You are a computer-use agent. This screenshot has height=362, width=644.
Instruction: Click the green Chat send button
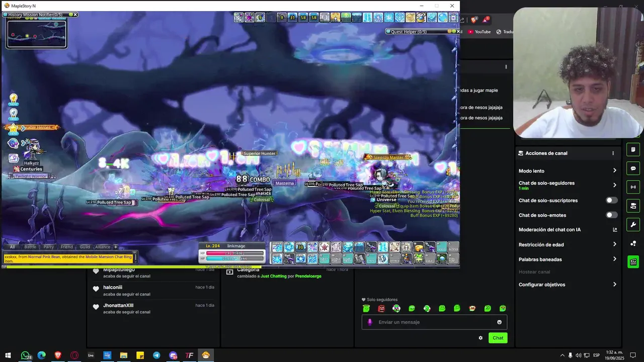pos(498,338)
